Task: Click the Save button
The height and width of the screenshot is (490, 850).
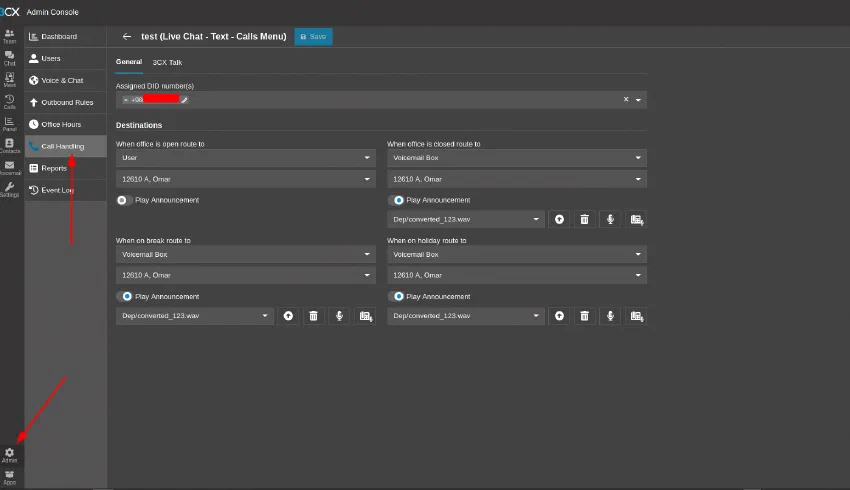Action: click(x=313, y=36)
